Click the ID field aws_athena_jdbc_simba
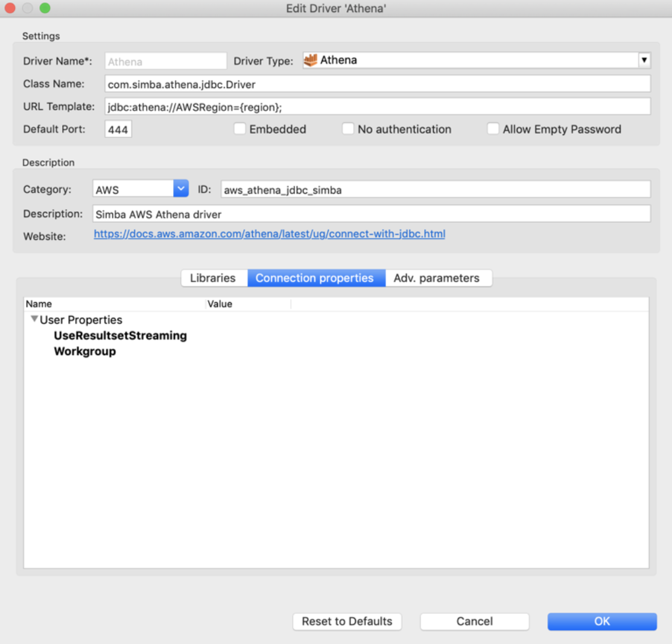Viewport: 672px width, 644px height. point(436,189)
